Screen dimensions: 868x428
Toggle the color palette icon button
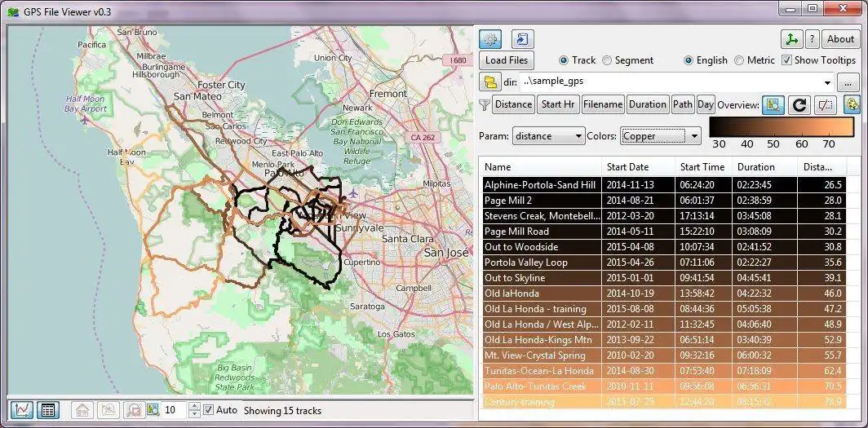tap(852, 104)
